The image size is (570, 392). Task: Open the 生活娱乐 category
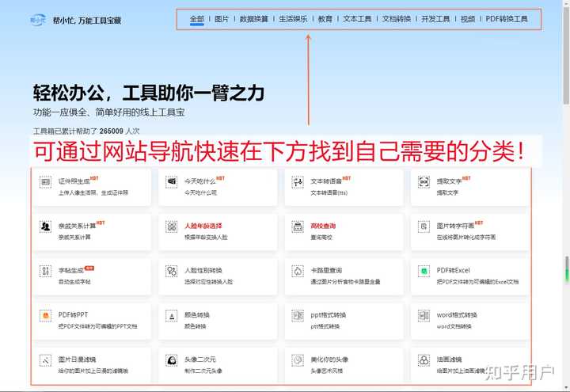click(293, 19)
